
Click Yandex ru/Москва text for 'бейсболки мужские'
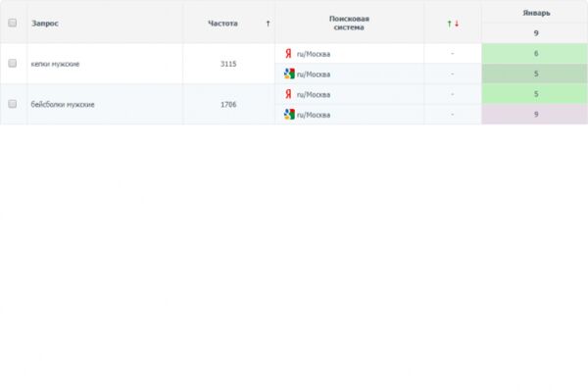[x=314, y=94]
